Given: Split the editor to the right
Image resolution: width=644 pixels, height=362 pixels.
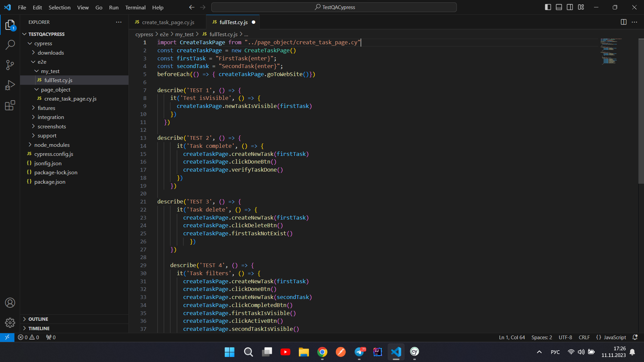Looking at the screenshot, I should (x=624, y=22).
